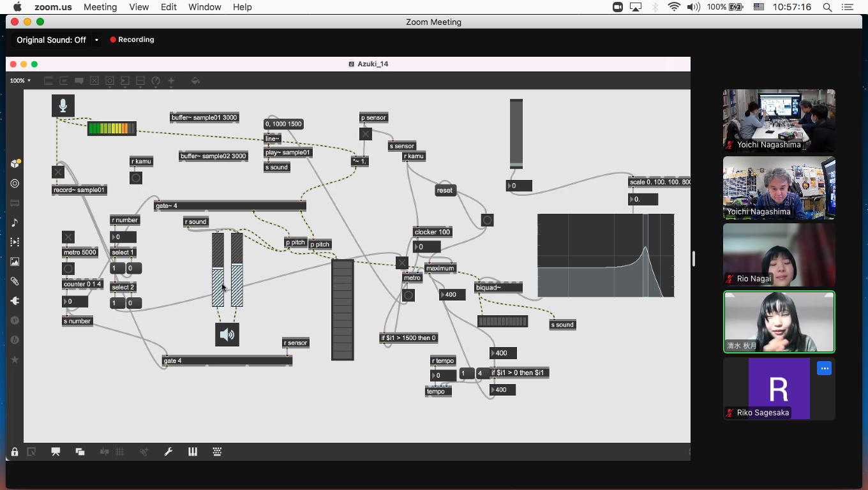Image resolution: width=868 pixels, height=490 pixels.
Task: Click the tall multislider beside the maximum object
Action: tap(342, 309)
